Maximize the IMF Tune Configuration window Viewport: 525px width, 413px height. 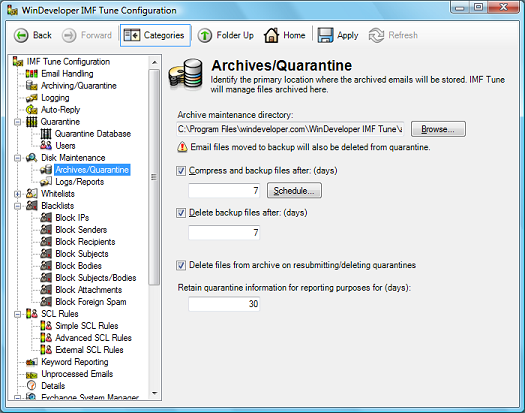[x=478, y=7]
